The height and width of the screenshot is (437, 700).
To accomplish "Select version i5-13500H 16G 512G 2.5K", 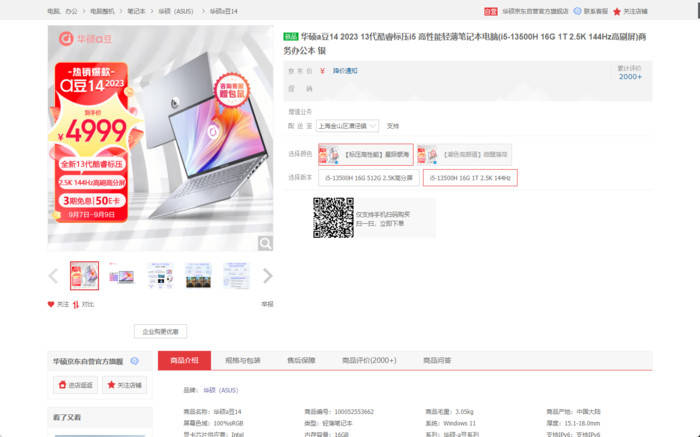I will click(x=369, y=178).
